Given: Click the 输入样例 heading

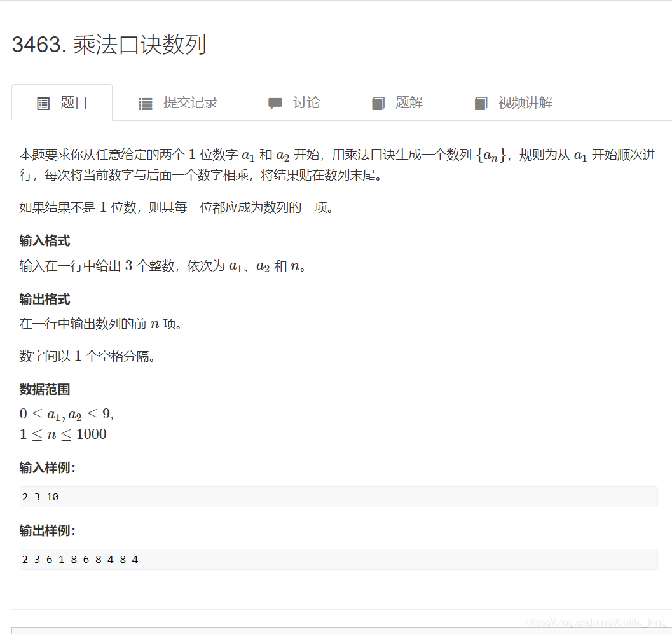Looking at the screenshot, I should tap(47, 467).
